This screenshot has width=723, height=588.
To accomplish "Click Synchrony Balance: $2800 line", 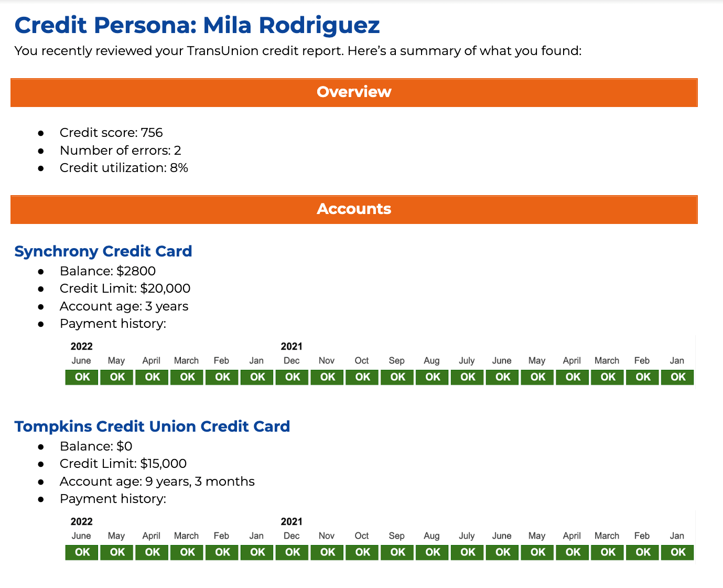I will pos(107,271).
